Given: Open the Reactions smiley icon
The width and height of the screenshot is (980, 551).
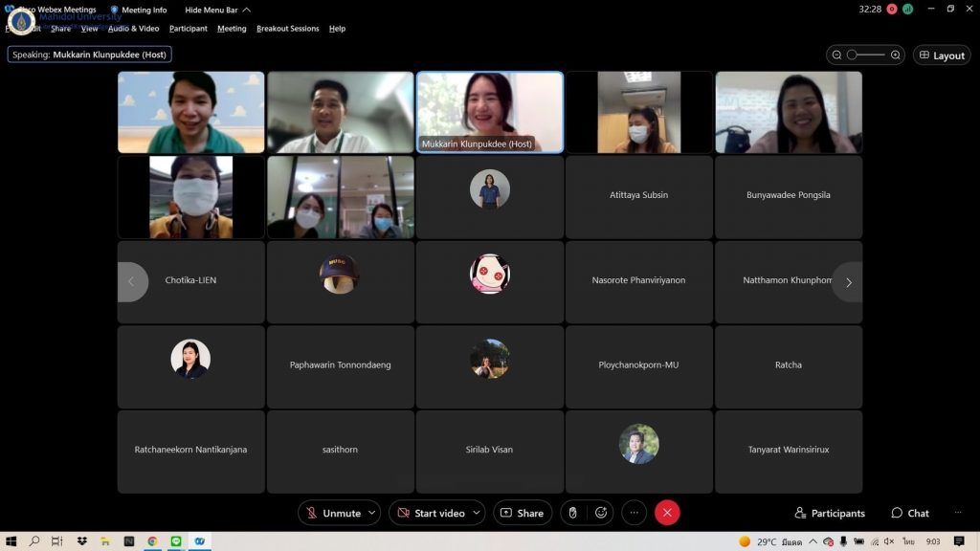Looking at the screenshot, I should pyautogui.click(x=601, y=513).
